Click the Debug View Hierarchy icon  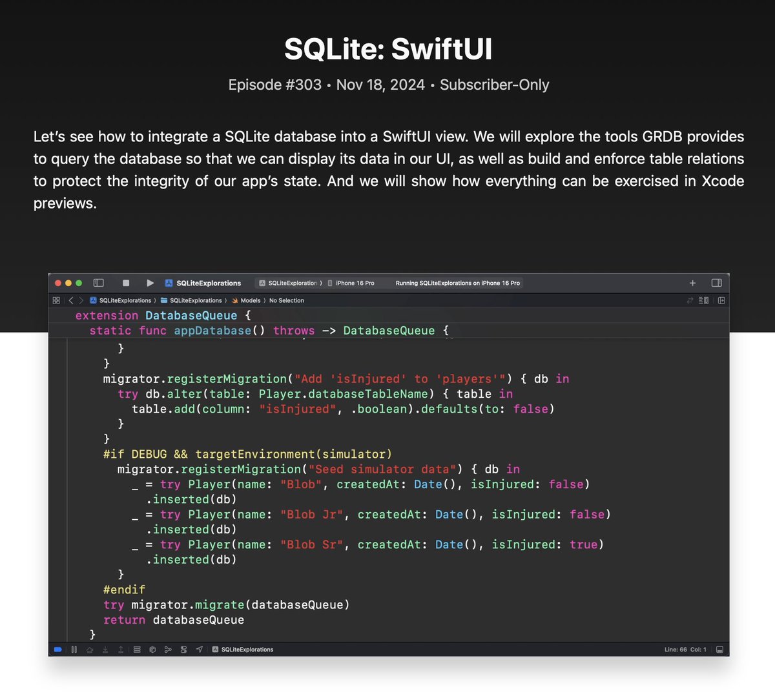coord(136,650)
